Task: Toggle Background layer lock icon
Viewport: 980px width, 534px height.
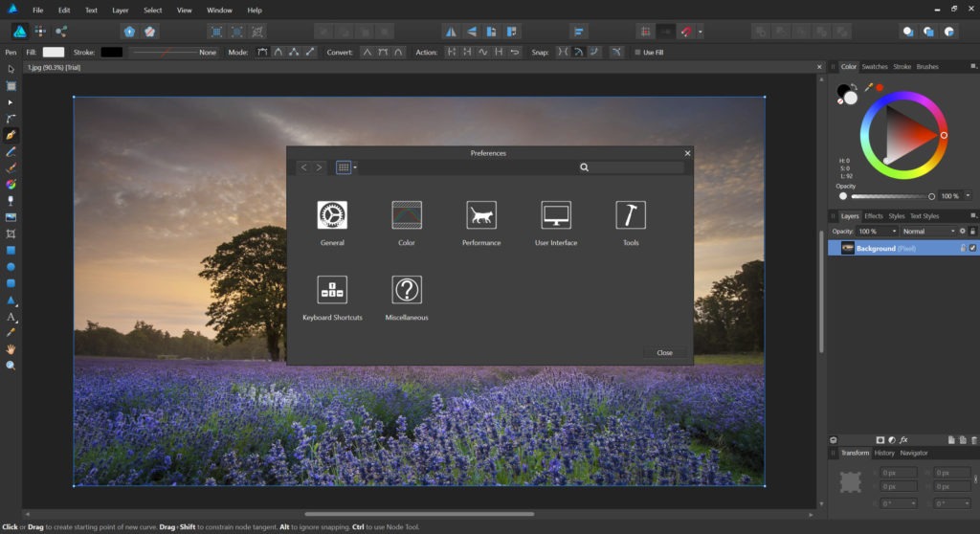Action: pos(963,248)
